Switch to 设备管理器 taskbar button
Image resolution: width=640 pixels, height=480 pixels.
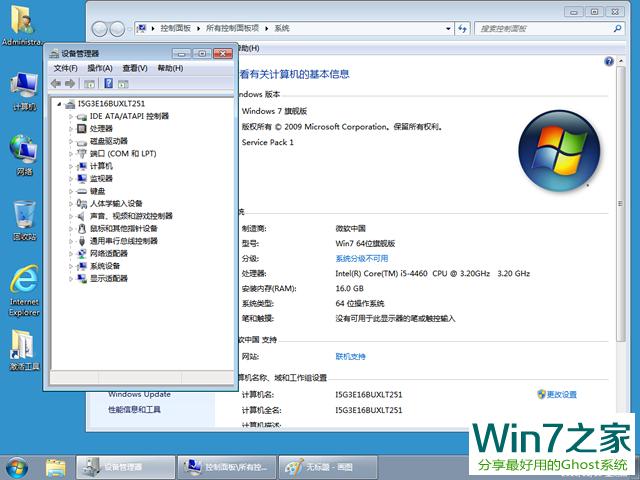[x=125, y=467]
